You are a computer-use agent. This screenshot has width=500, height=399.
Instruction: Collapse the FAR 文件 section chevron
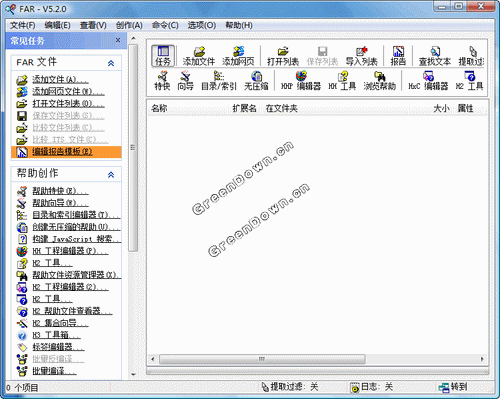[111, 63]
